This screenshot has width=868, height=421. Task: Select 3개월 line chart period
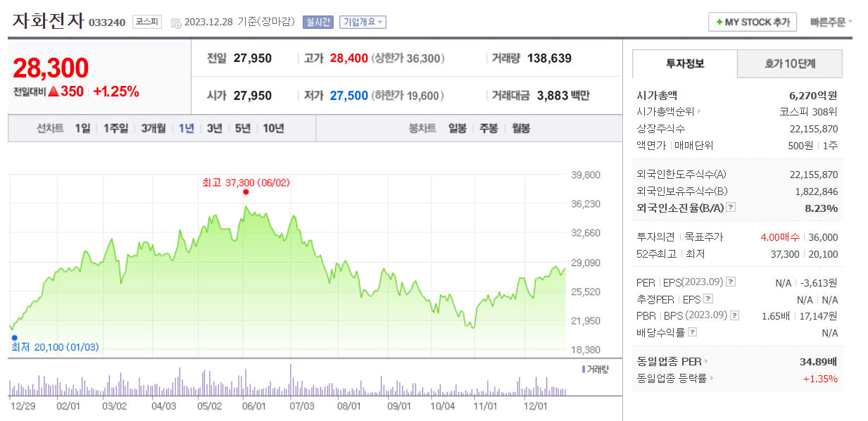coord(153,128)
